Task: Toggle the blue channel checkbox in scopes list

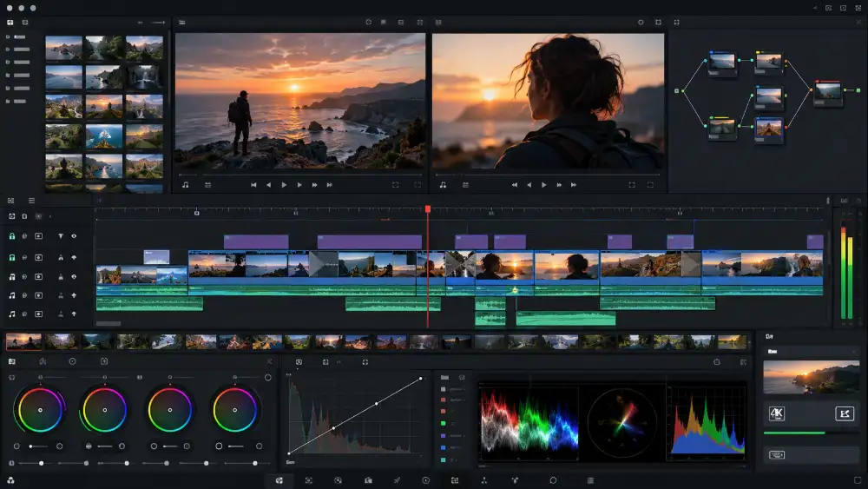Action: coord(443,447)
